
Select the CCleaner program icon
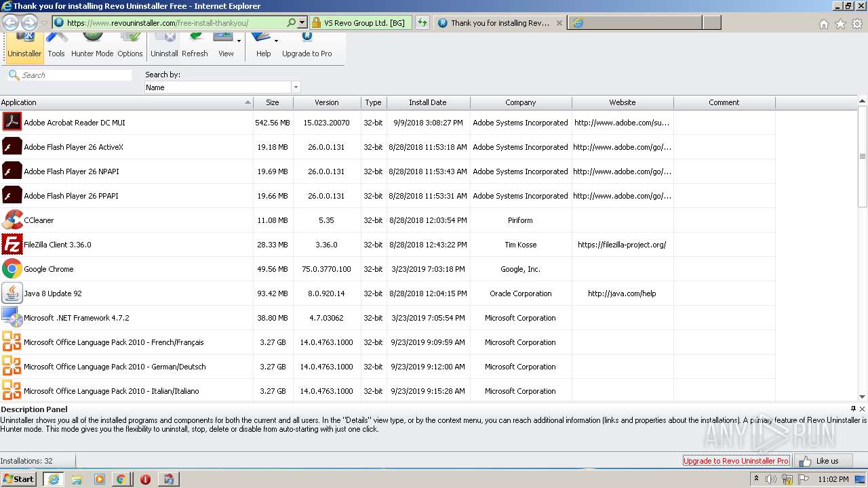(12, 220)
